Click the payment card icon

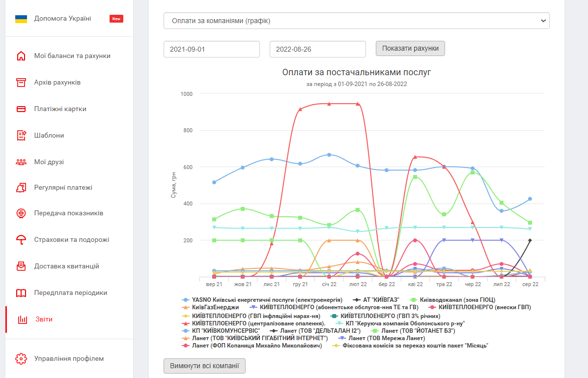[x=21, y=109]
